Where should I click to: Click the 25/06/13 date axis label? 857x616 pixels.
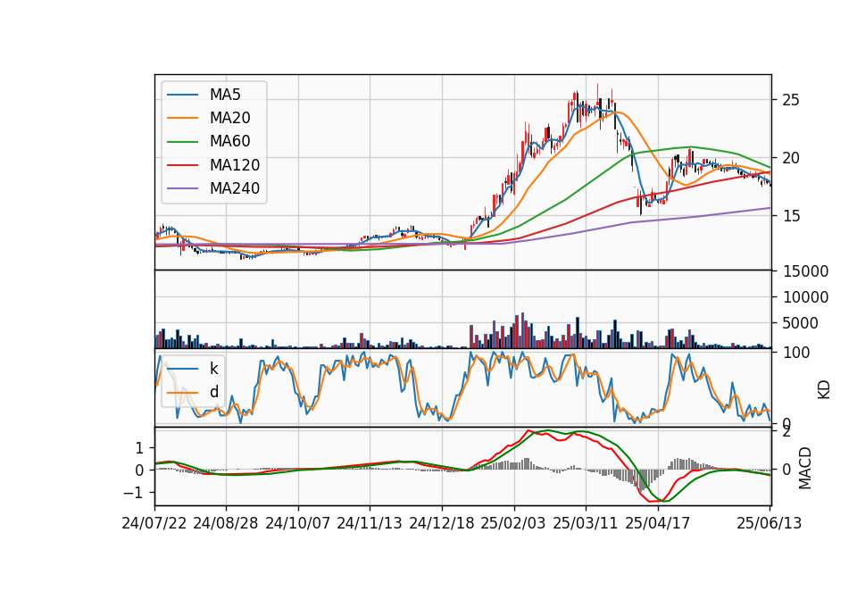(x=769, y=523)
